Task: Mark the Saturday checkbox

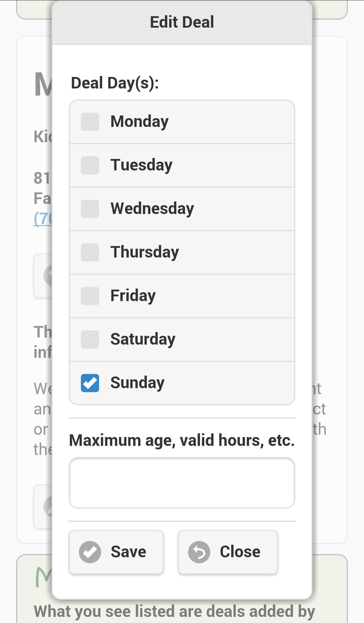Action: (x=90, y=340)
